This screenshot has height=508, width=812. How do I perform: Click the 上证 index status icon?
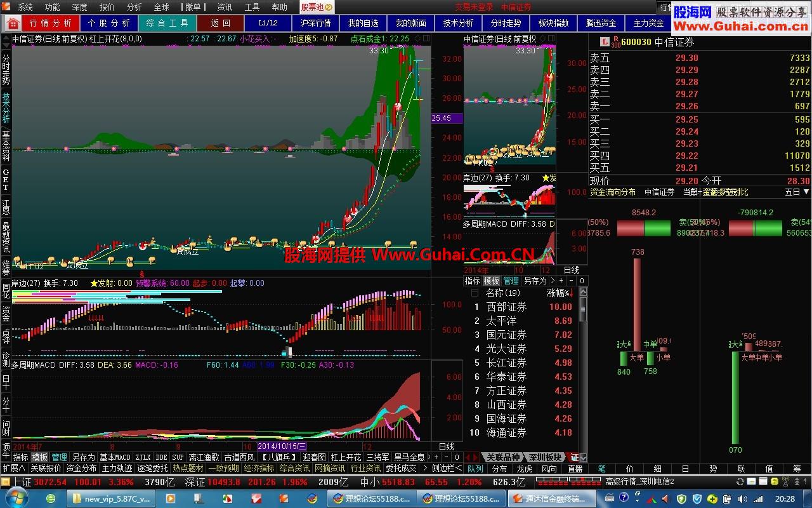pyautogui.click(x=5, y=482)
